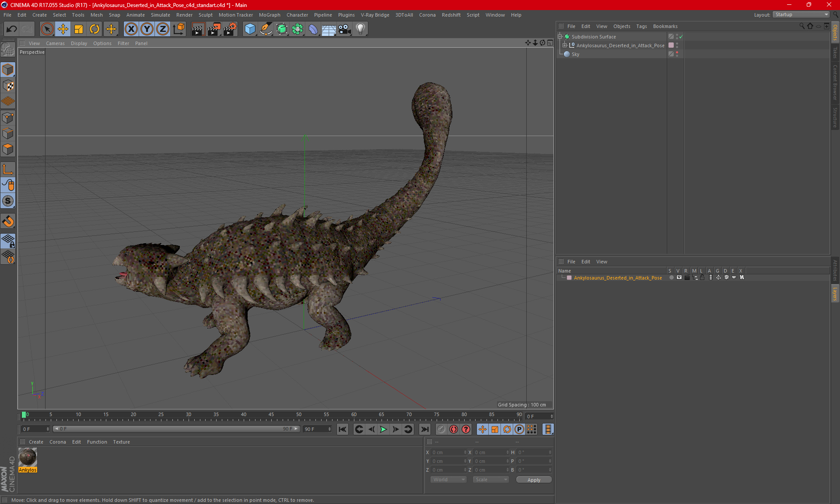Click the Undo arrow icon

pos(12,29)
